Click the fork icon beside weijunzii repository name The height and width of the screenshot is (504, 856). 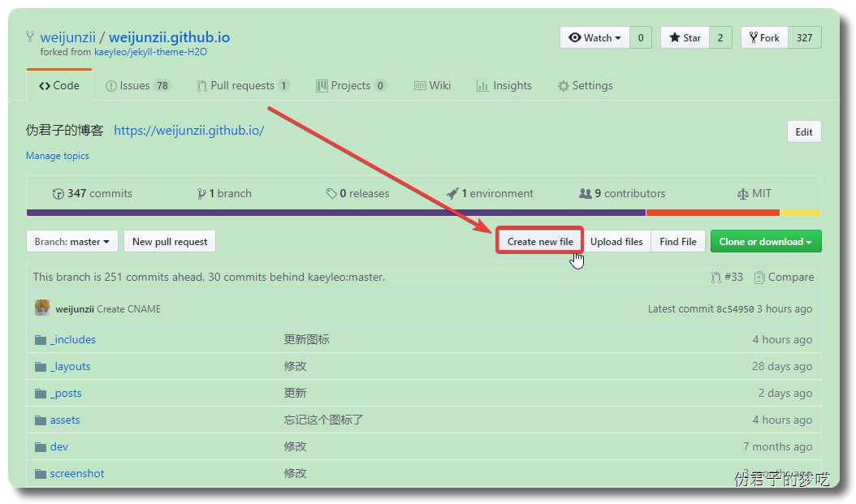(30, 37)
